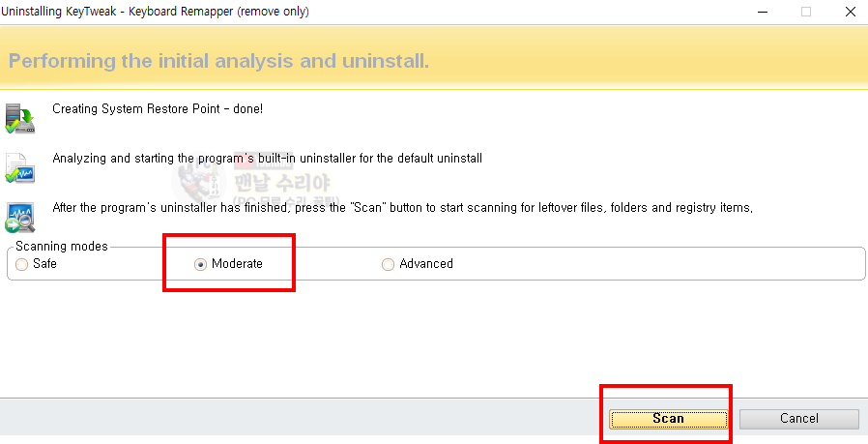Image resolution: width=868 pixels, height=444 pixels.
Task: Maximize the uninstaller window
Action: (806, 12)
